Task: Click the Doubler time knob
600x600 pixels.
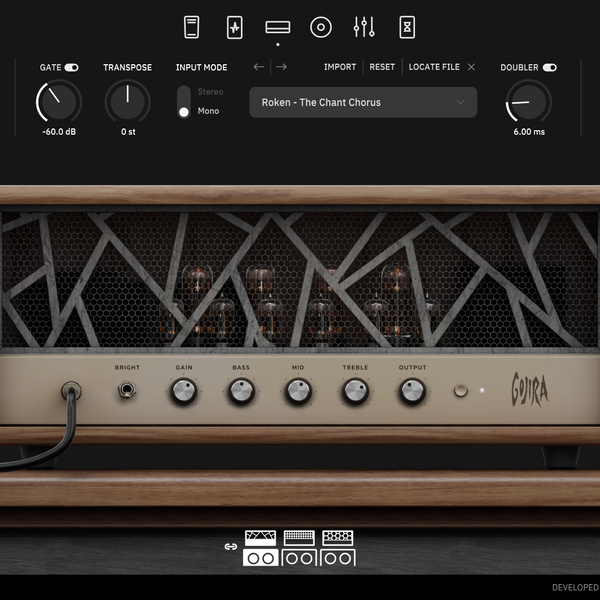Action: (528, 101)
